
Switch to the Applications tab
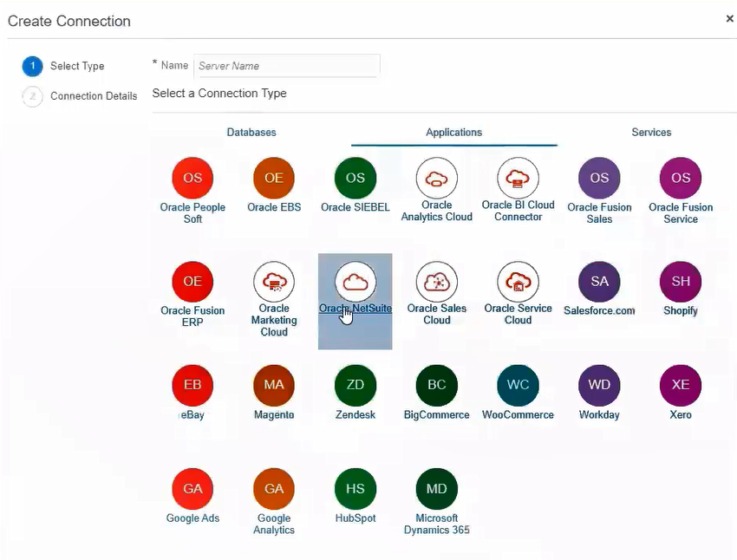point(454,133)
